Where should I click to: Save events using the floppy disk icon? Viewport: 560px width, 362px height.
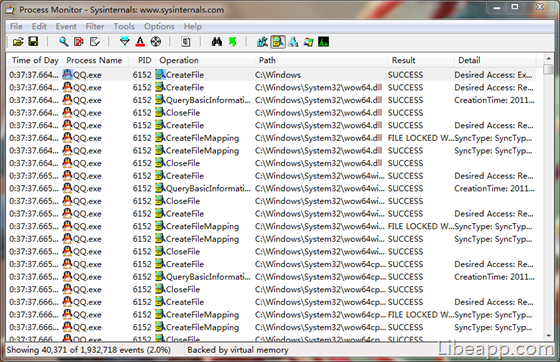click(33, 42)
